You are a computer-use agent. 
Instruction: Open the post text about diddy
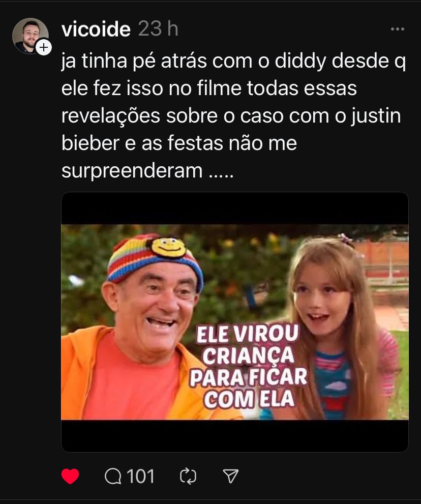pyautogui.click(x=233, y=116)
